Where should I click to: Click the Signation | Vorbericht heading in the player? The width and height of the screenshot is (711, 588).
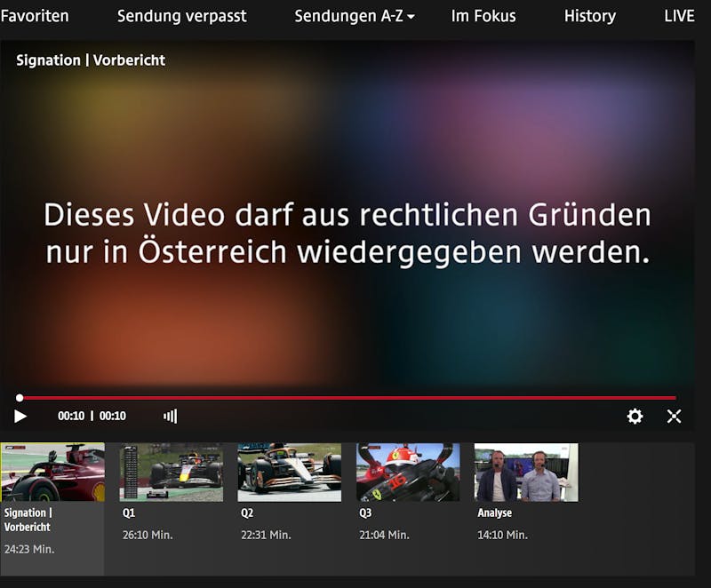pyautogui.click(x=91, y=60)
